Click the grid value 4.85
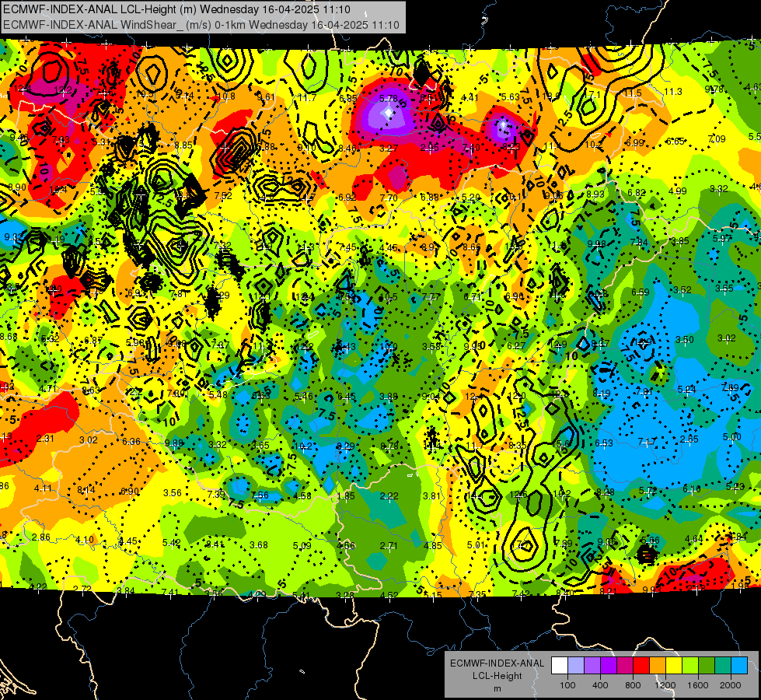The height and width of the screenshot is (700, 761). [432, 546]
